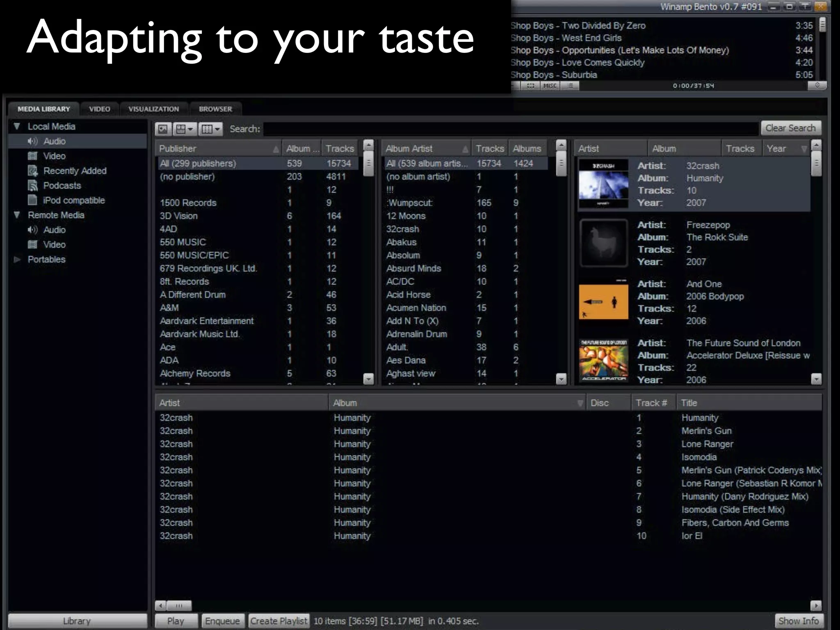Viewport: 840px width, 630px height.
Task: Expand the Portables tree node
Action: (17, 259)
